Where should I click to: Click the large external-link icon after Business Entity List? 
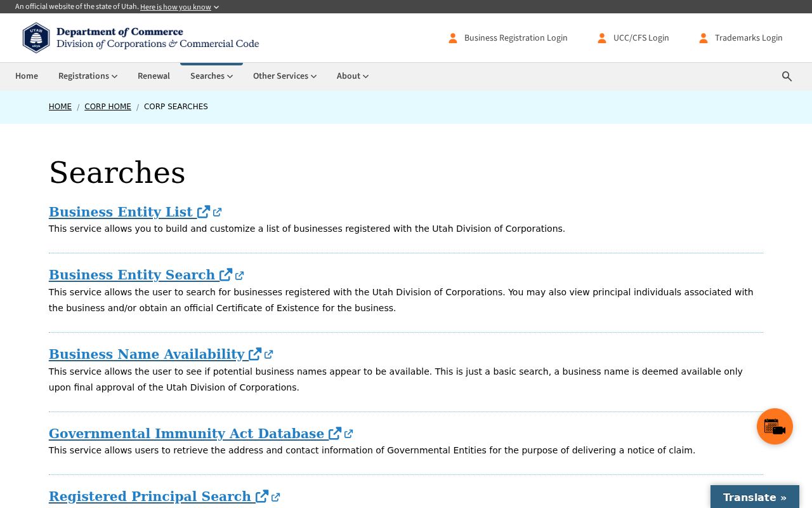point(204,212)
